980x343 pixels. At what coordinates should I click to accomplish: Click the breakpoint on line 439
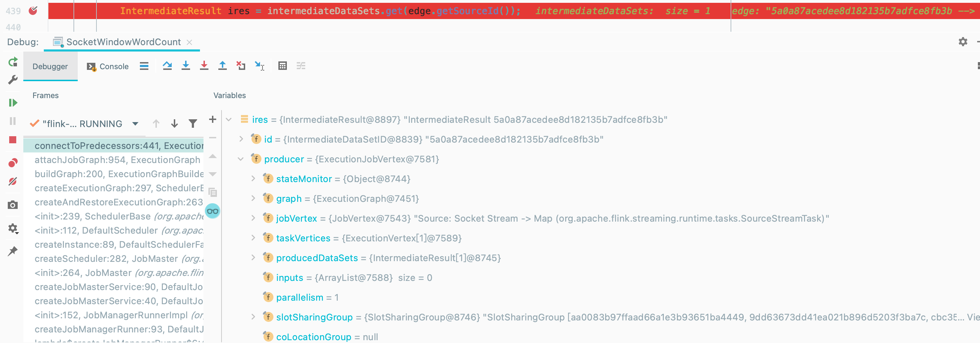point(34,11)
